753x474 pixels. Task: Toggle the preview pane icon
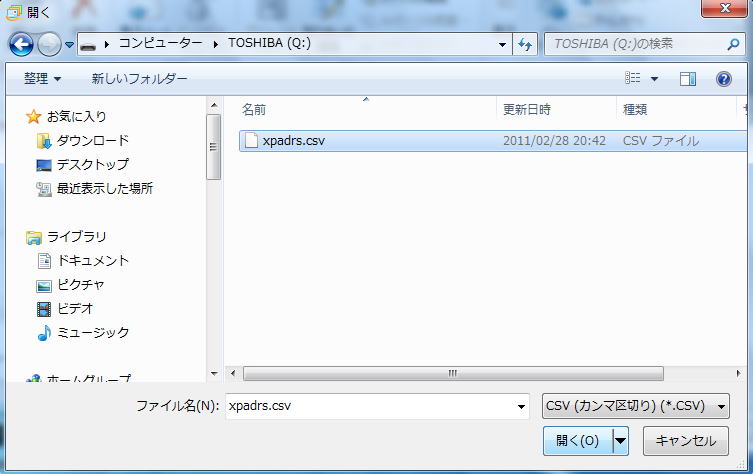pyautogui.click(x=688, y=79)
